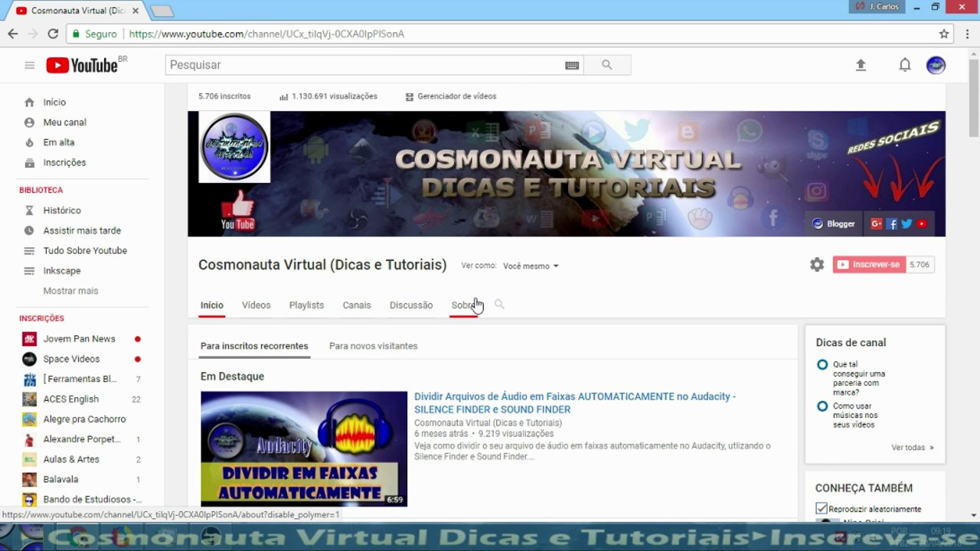
Task: Click the upload video arrow icon
Action: [x=861, y=65]
